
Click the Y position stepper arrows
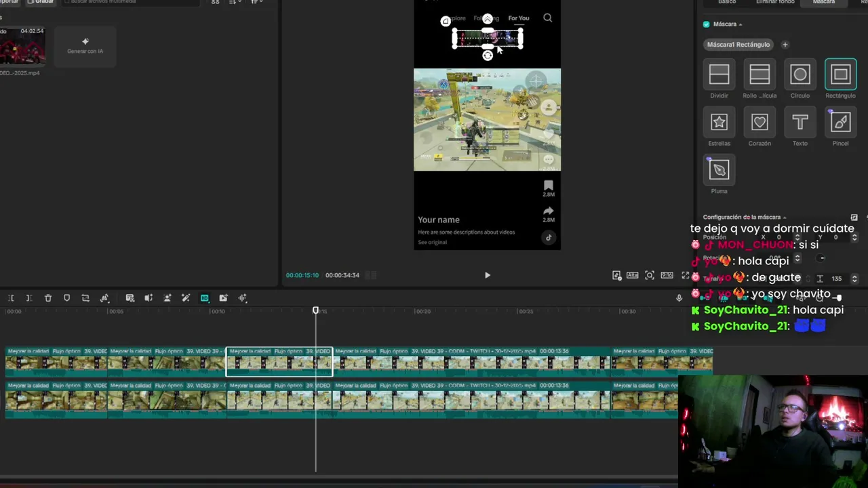click(x=854, y=237)
